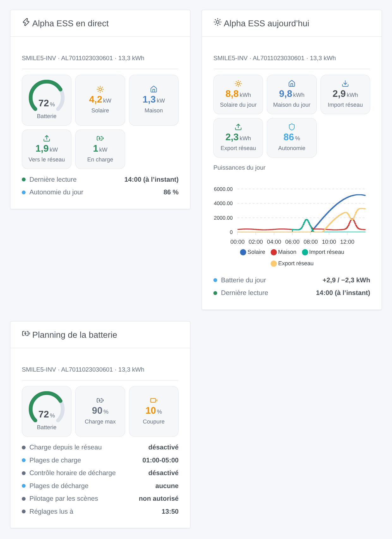Click the battery gauge in Planning de la batterie
Image resolution: width=392 pixels, height=539 pixels.
pos(47,407)
